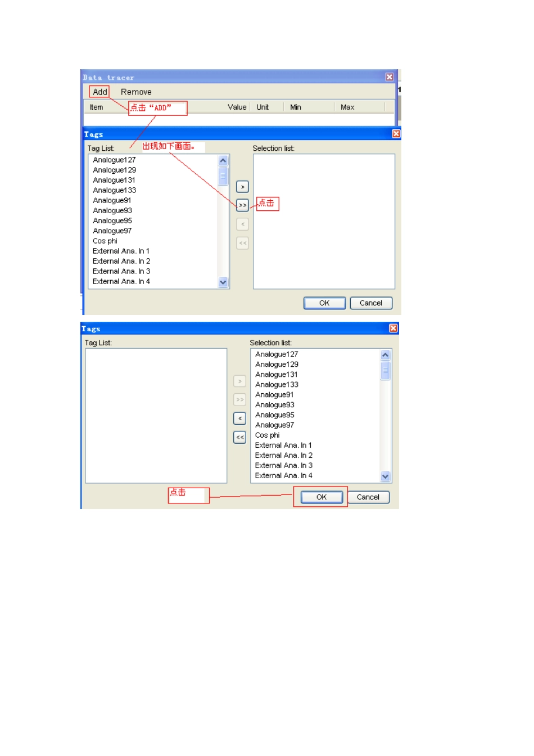This screenshot has width=534, height=756.
Task: Select Analogue133 in lower Selection list
Action: pyautogui.click(x=277, y=385)
